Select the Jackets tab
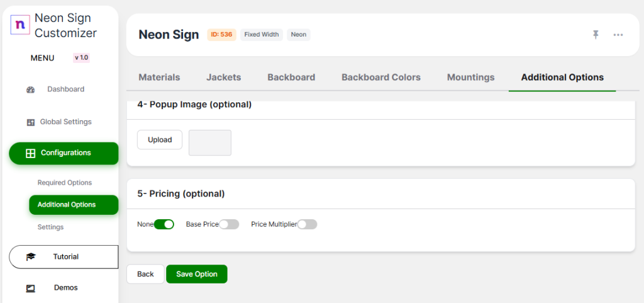 tap(223, 77)
